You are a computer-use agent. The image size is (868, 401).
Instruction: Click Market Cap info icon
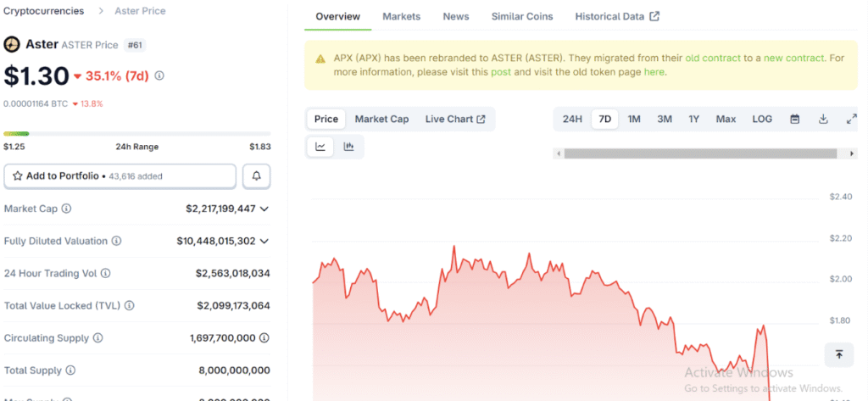click(67, 209)
